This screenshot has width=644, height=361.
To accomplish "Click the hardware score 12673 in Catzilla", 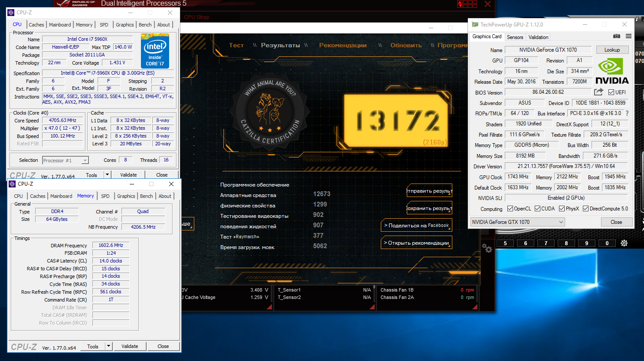I will point(322,194).
